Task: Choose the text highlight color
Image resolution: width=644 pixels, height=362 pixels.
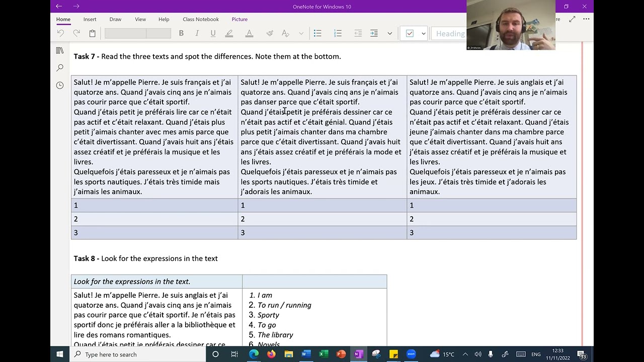Action: [229, 33]
